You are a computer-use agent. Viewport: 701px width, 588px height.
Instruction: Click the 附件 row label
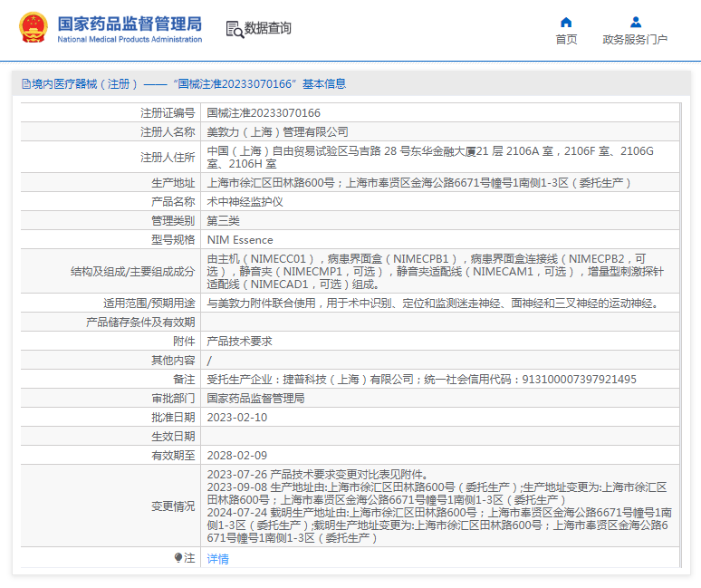184,342
